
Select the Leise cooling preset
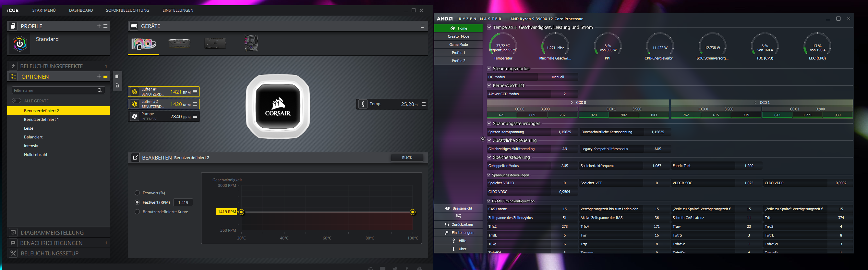coord(58,128)
